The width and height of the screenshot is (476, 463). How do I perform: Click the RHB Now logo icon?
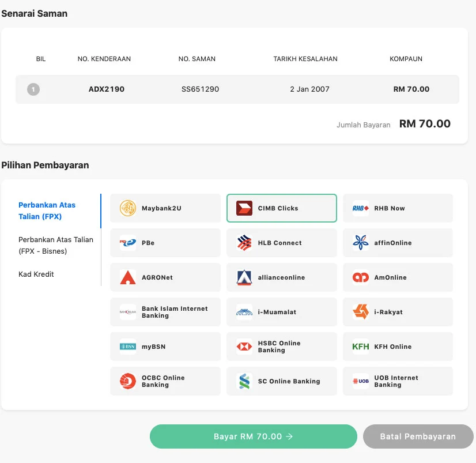[x=361, y=208]
